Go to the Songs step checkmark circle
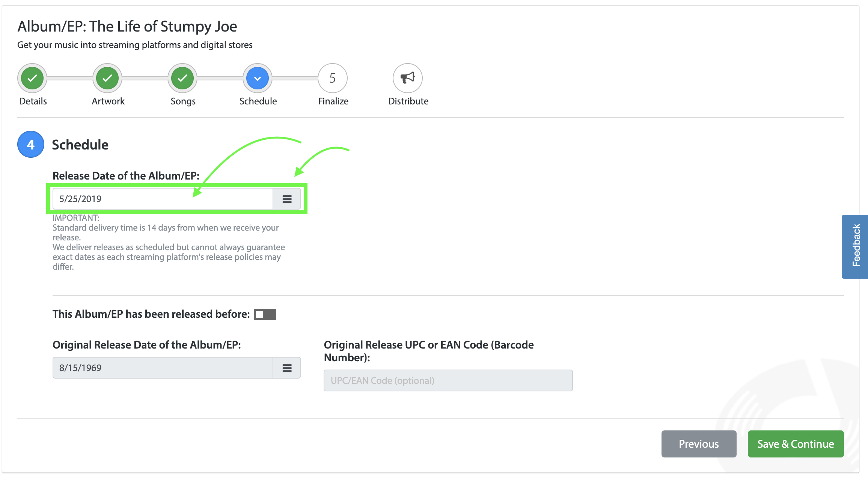The width and height of the screenshot is (868, 480). pyautogui.click(x=182, y=78)
